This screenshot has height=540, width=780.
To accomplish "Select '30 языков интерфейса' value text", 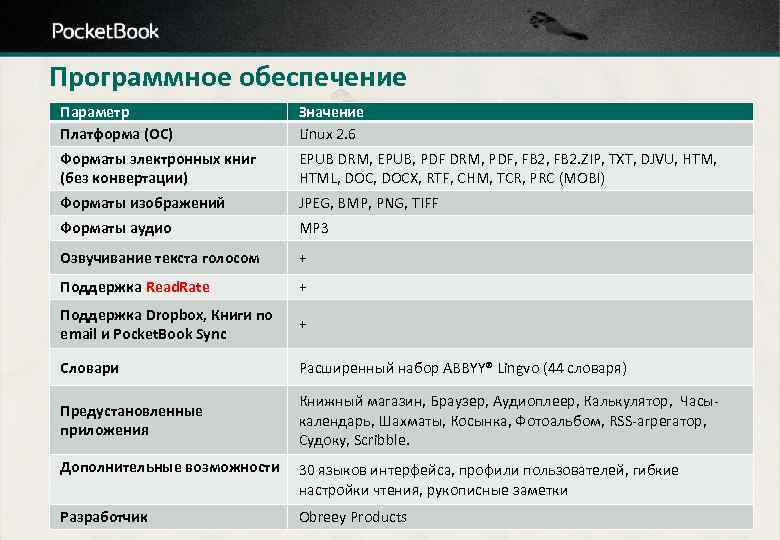I will [488, 480].
